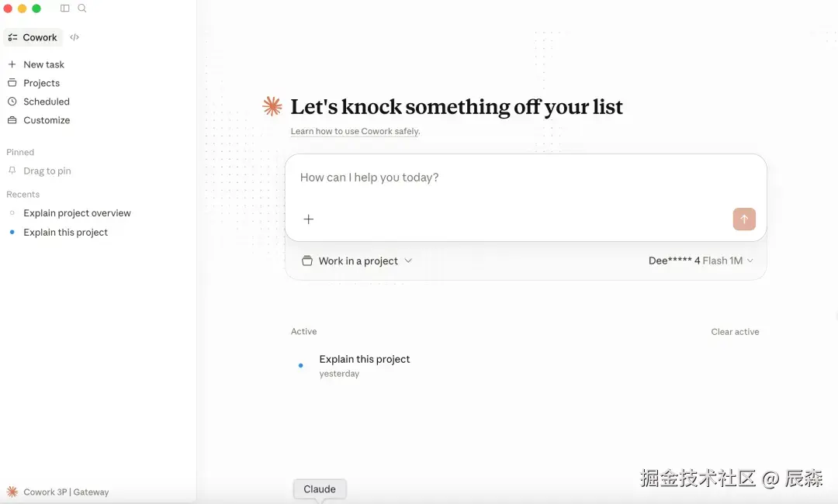
Task: Click Clear active button
Action: [x=735, y=332]
